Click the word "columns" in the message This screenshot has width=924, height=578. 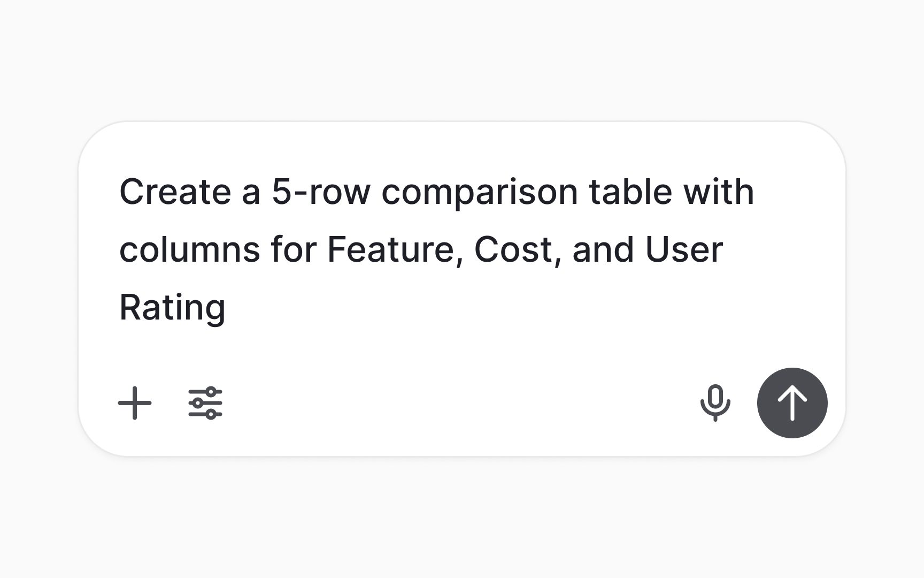tap(189, 249)
